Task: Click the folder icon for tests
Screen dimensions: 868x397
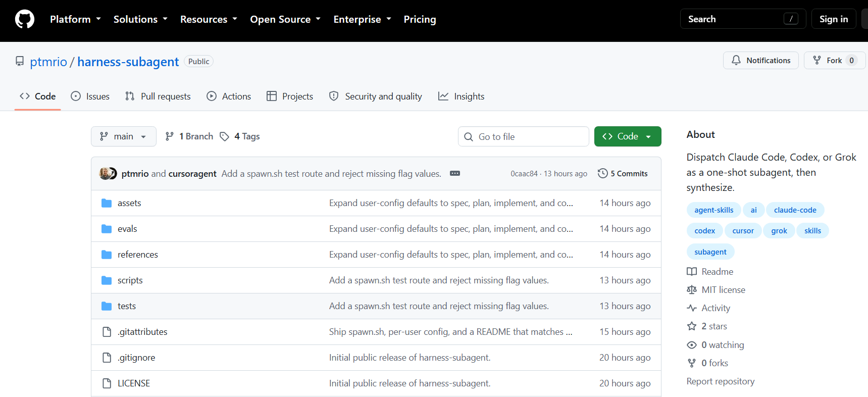Action: (x=107, y=306)
